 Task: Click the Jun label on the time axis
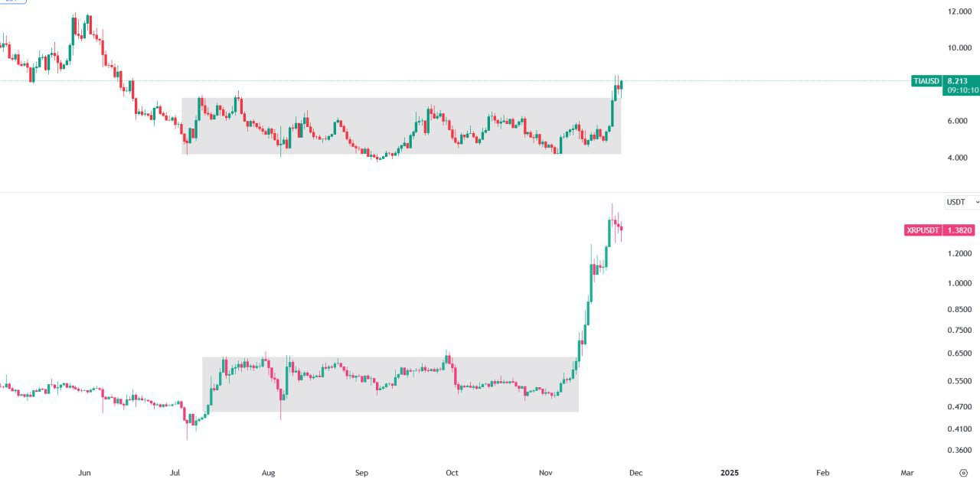[83, 473]
